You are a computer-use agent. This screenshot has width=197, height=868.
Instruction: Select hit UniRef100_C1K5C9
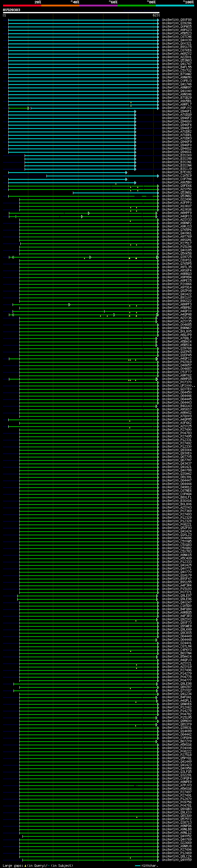coord(177,176)
